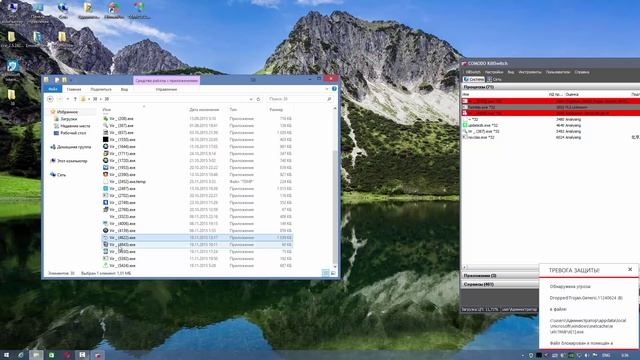Open Инструменты menu in KillSwitch
The width and height of the screenshot is (640, 360).
[x=530, y=72]
